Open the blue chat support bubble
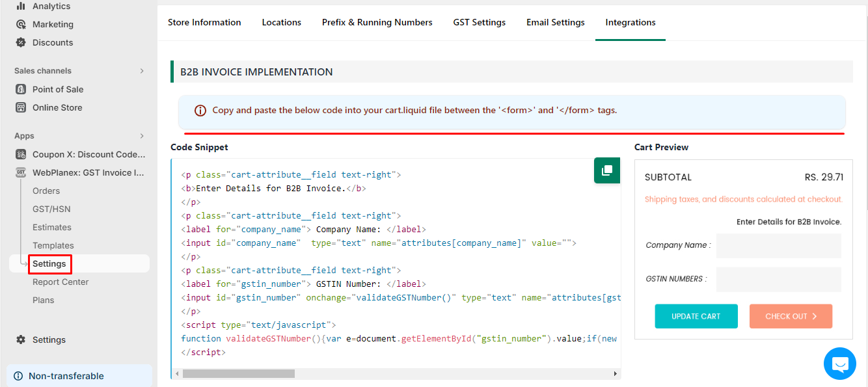868x387 pixels. pos(840,364)
